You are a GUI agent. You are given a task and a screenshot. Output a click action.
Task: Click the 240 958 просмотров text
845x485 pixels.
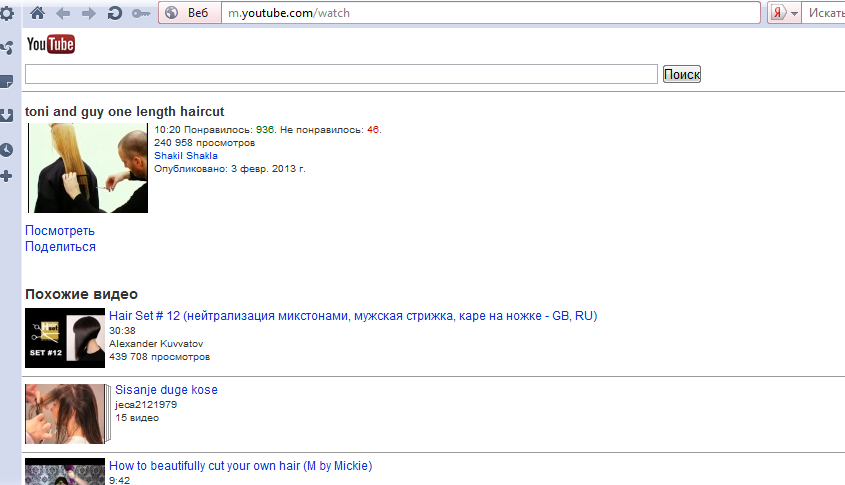[x=204, y=143]
